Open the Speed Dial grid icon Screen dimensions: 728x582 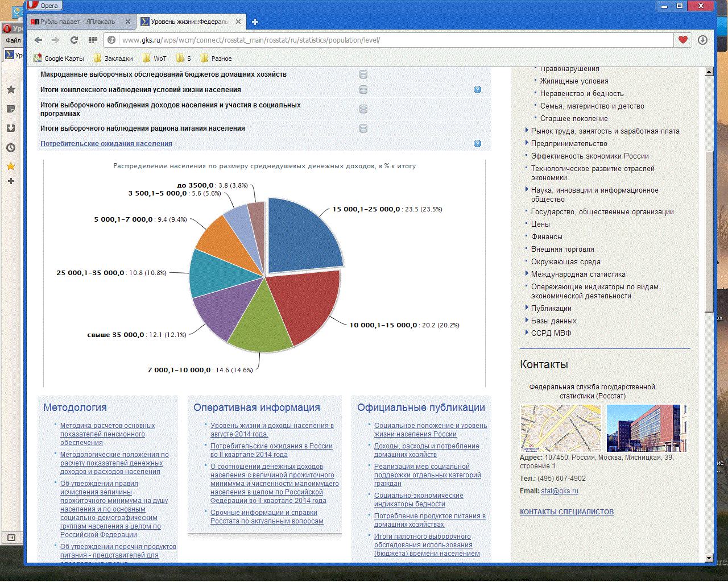coord(93,40)
